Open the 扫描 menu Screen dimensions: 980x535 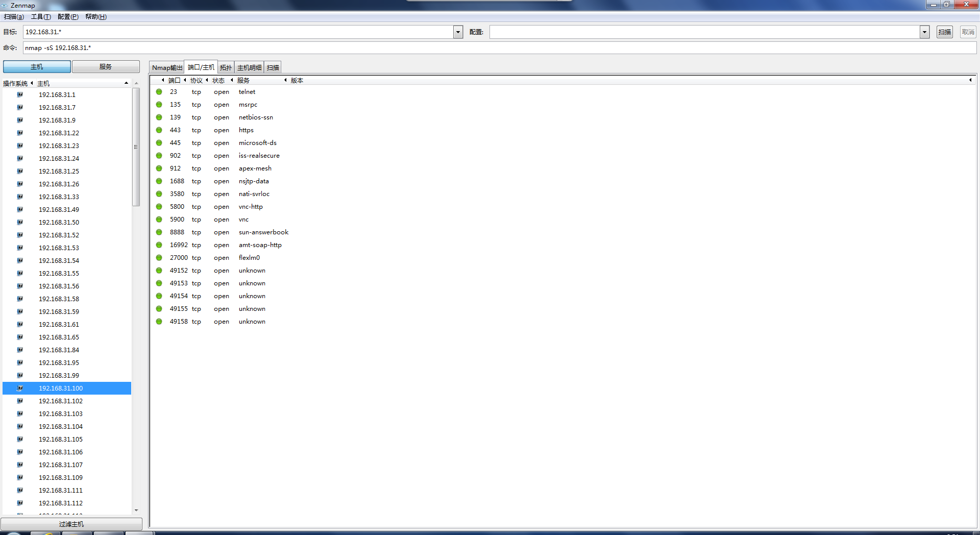tap(14, 17)
